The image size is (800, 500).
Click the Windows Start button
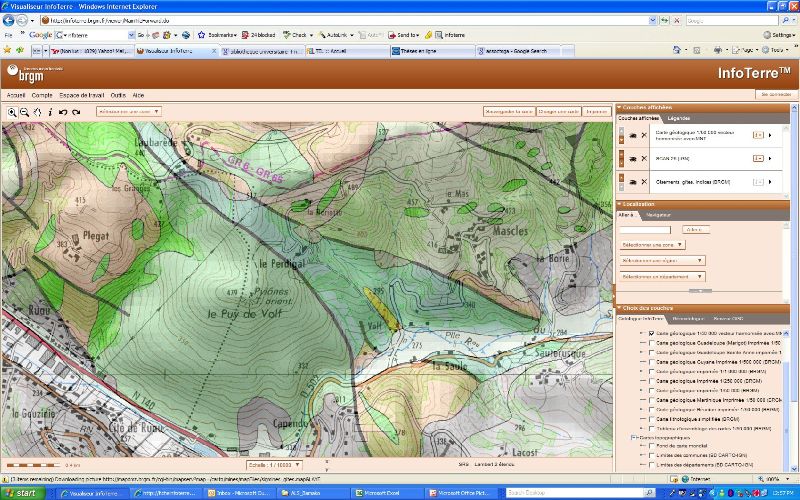22,493
